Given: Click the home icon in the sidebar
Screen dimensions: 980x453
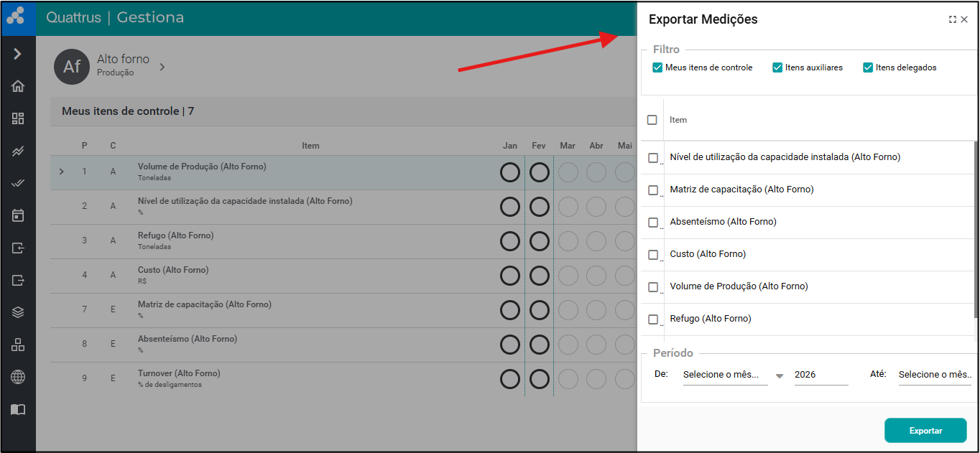Looking at the screenshot, I should [18, 86].
